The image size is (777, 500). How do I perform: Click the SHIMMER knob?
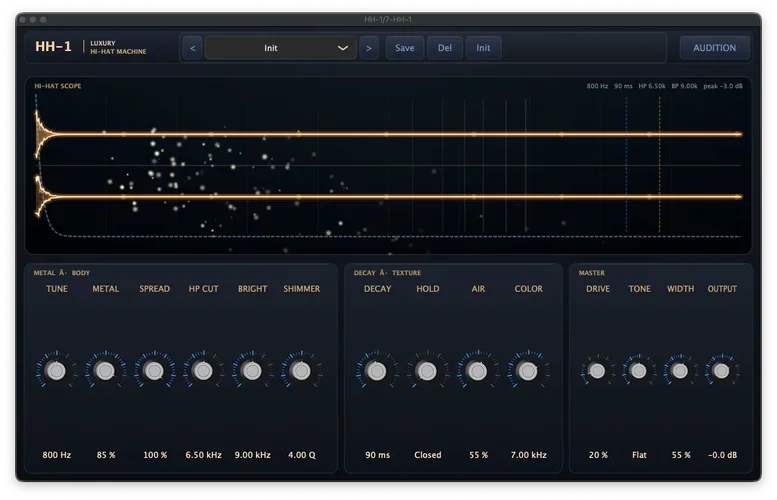(301, 371)
